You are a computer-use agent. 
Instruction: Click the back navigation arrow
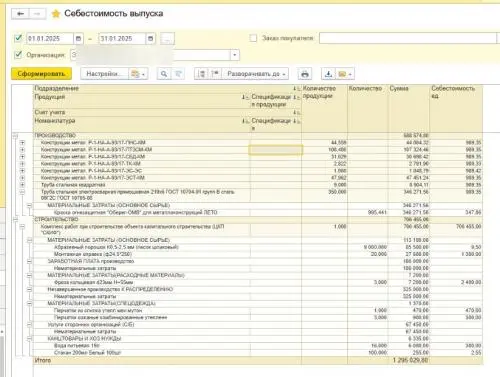pyautogui.click(x=20, y=14)
